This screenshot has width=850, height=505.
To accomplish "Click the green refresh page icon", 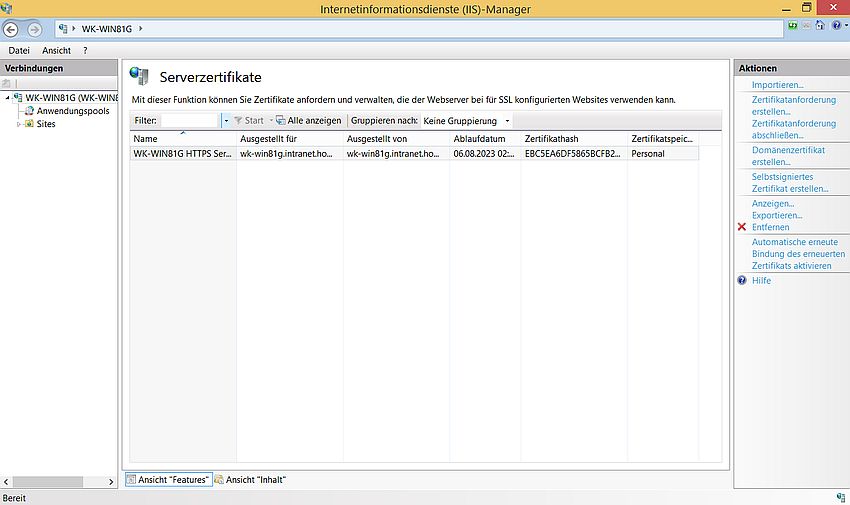I will coord(793,25).
